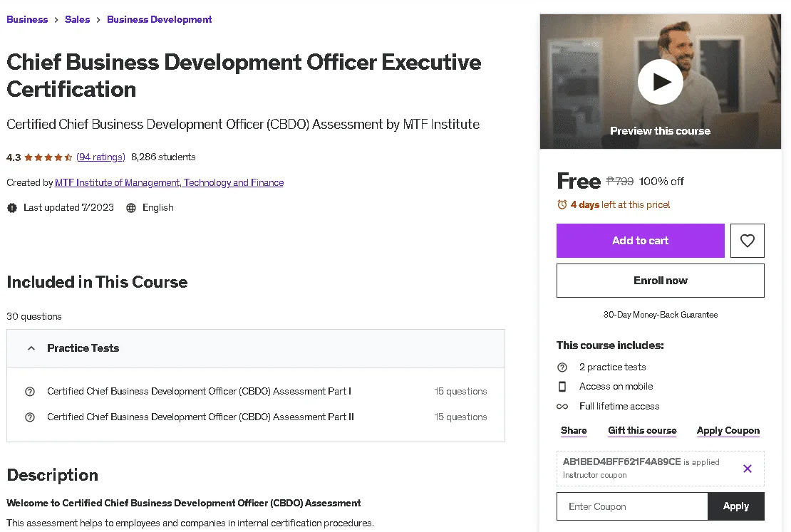Open Certified CBDO Assessment Part I row

256,391
